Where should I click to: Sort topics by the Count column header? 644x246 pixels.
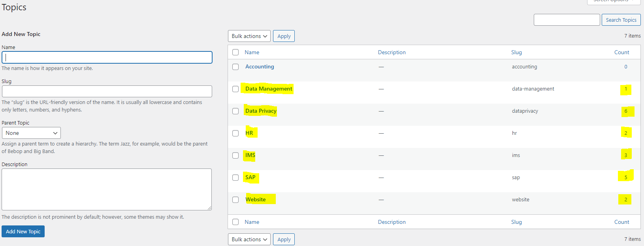coord(621,52)
